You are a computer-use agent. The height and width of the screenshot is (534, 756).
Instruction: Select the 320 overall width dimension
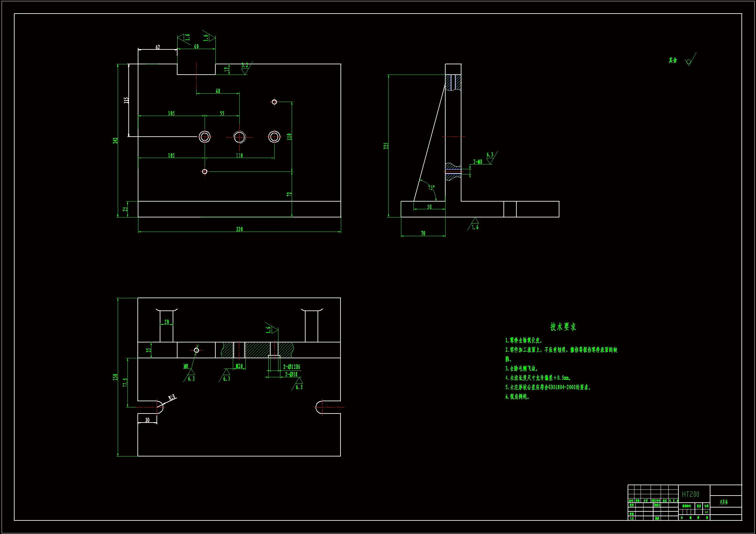(239, 229)
